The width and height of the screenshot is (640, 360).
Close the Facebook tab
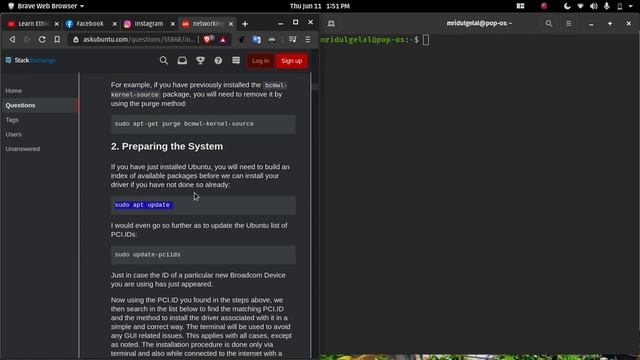click(x=115, y=24)
